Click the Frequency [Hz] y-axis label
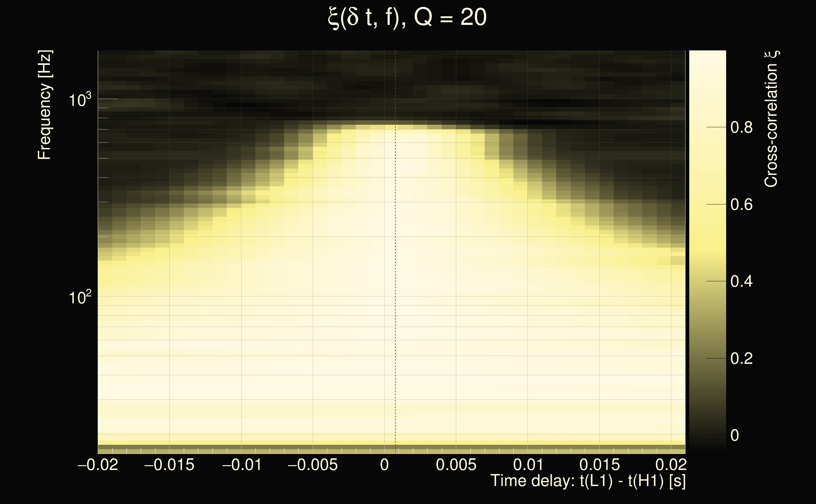 click(x=44, y=105)
